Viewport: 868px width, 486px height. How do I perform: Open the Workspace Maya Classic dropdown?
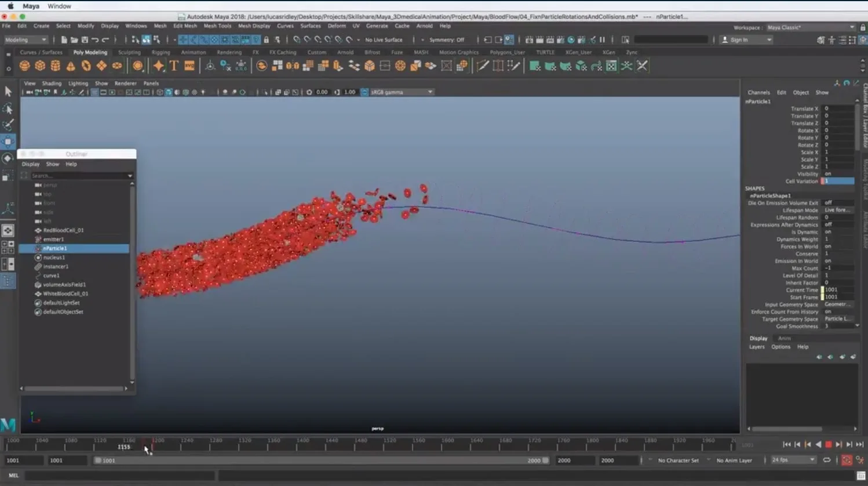click(811, 27)
